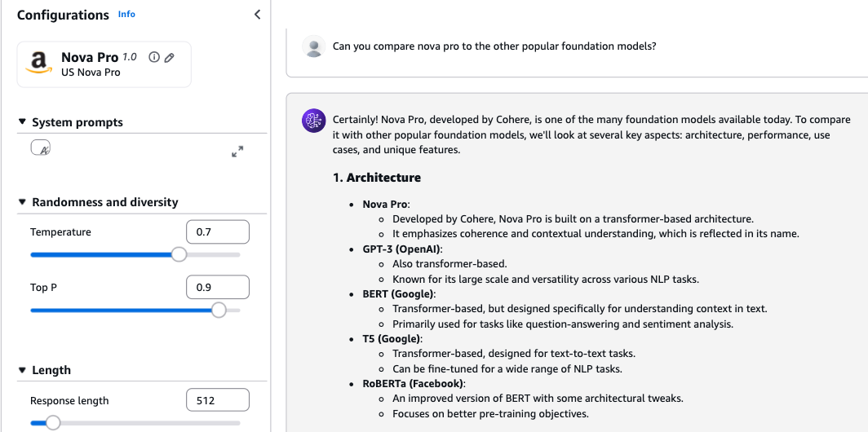
Task: Click the user avatar icon in chat
Action: coord(314,46)
